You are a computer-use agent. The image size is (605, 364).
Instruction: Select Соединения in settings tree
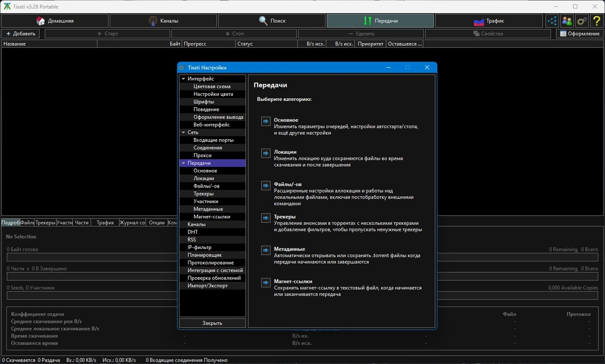[x=212, y=148]
